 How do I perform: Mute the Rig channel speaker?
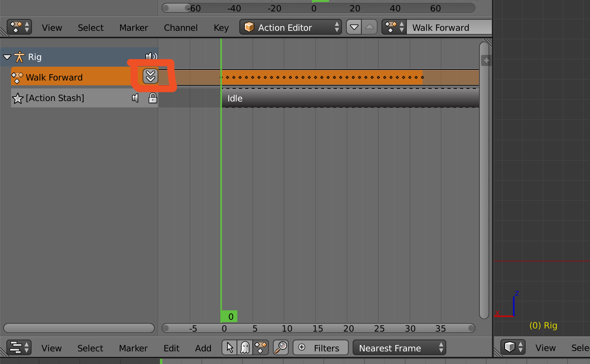click(x=151, y=56)
